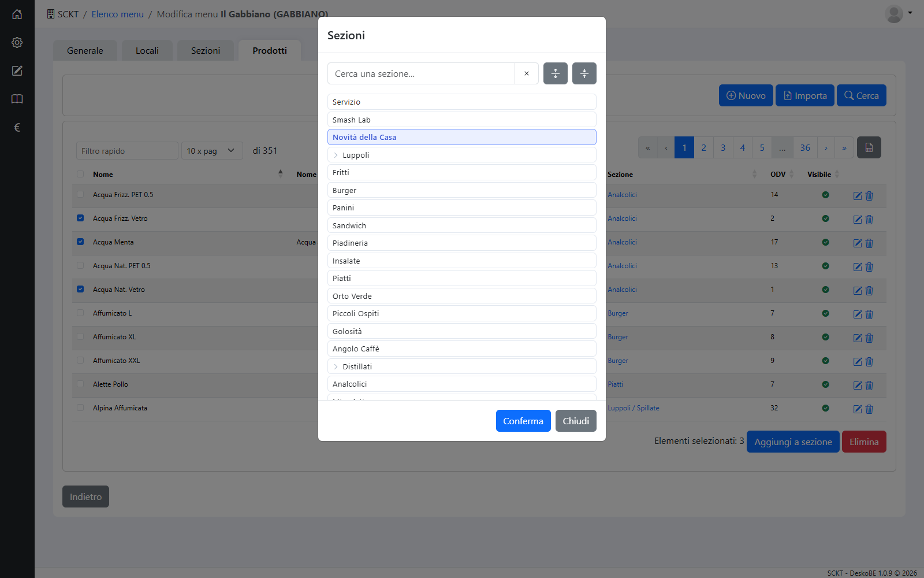Open the 10 x pag dropdown
Screen dimensions: 924x578
click(x=212, y=151)
